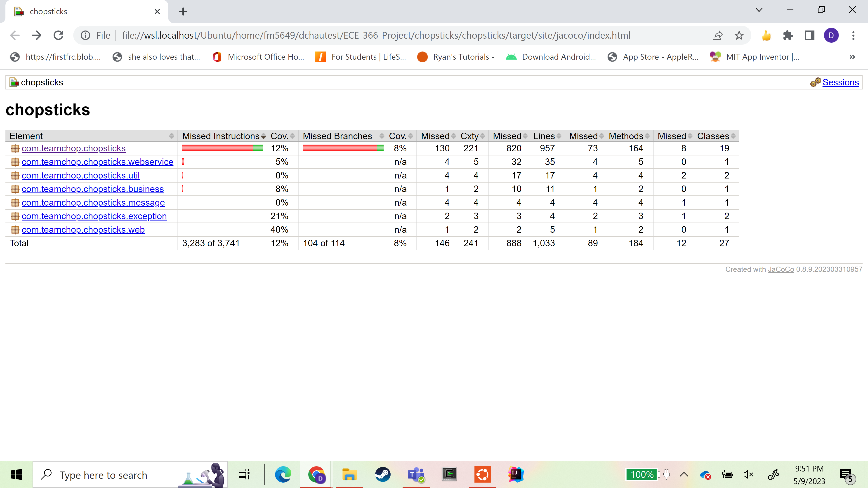Screen dimensions: 868x488
Task: Open the com.teamchop.chopsticks.util package link
Action: [80, 176]
